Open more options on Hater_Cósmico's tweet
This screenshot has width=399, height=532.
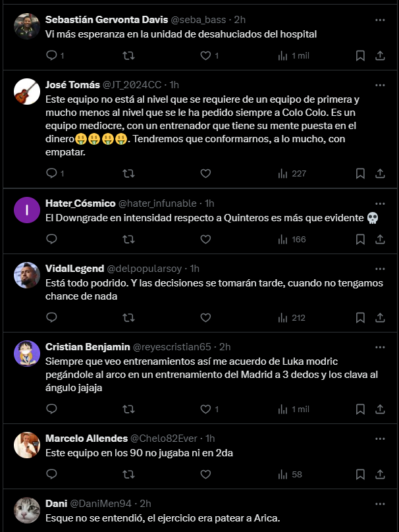pyautogui.click(x=380, y=204)
